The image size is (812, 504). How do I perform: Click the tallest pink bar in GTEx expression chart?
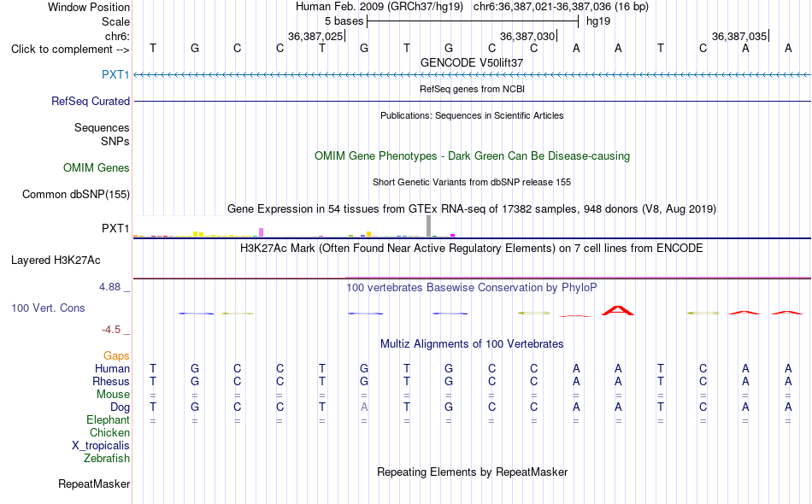coord(261,232)
